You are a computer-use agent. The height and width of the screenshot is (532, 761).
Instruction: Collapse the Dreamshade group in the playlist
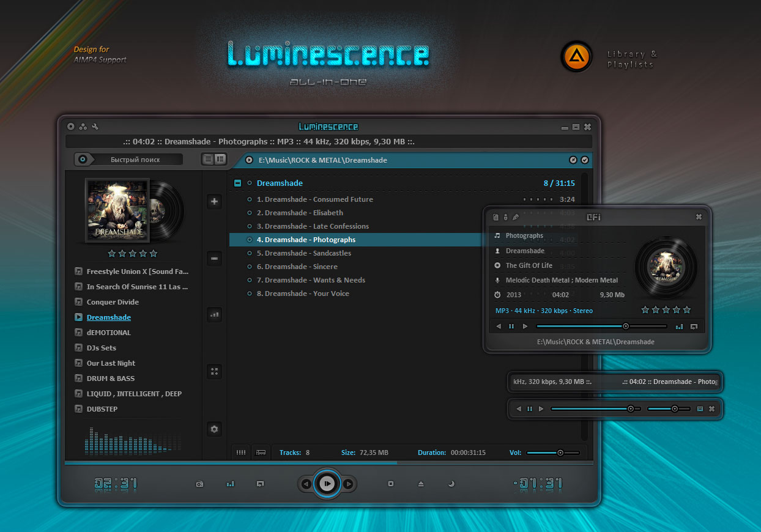click(237, 183)
